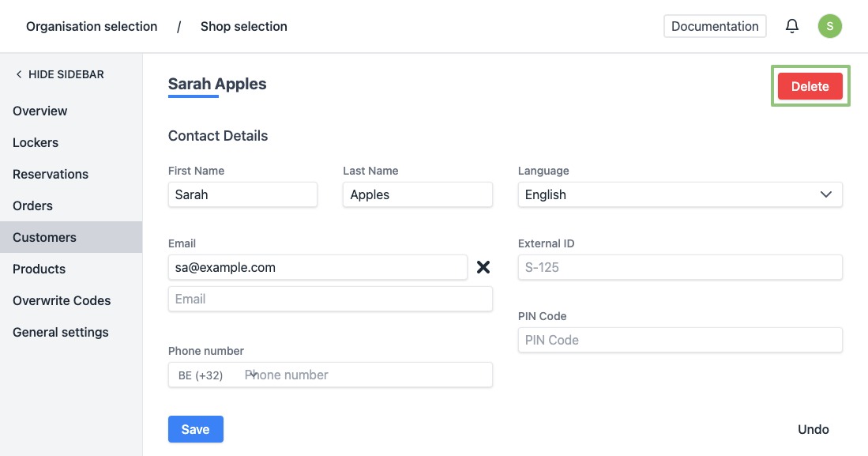This screenshot has height=456, width=868.
Task: Navigate to Reservations
Action: tap(51, 174)
